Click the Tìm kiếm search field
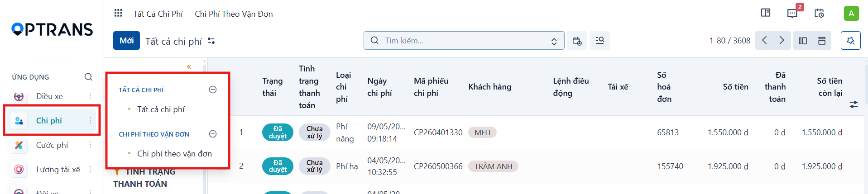868x194 pixels. 464,41
